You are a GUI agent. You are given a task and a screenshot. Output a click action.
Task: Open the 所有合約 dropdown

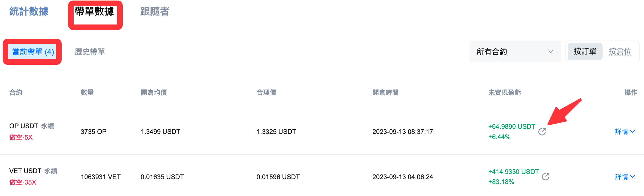tap(515, 51)
